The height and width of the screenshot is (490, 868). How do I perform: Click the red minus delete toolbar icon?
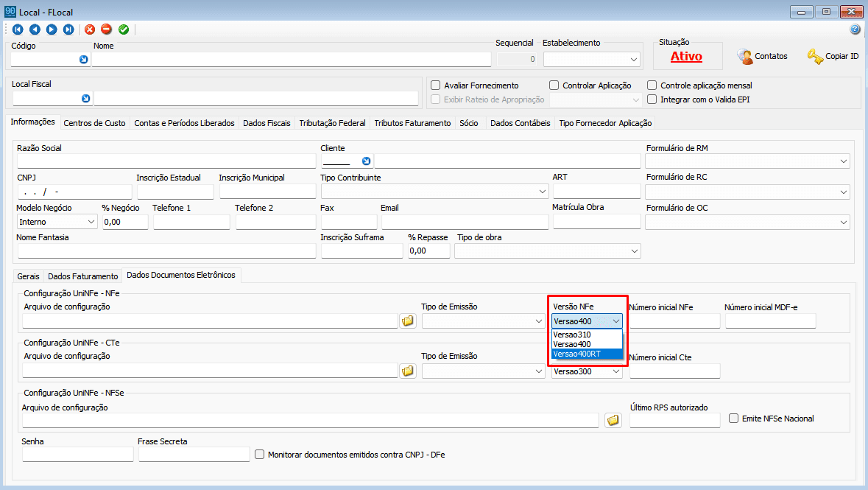click(x=106, y=29)
